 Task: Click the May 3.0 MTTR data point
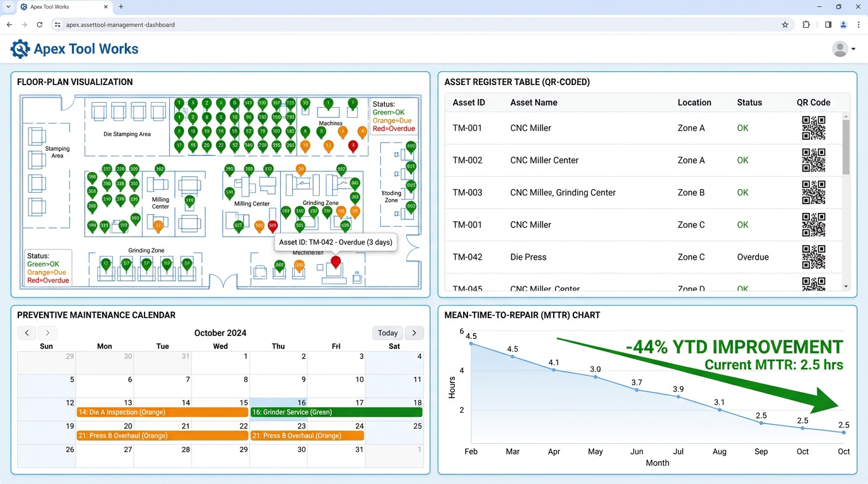point(595,377)
